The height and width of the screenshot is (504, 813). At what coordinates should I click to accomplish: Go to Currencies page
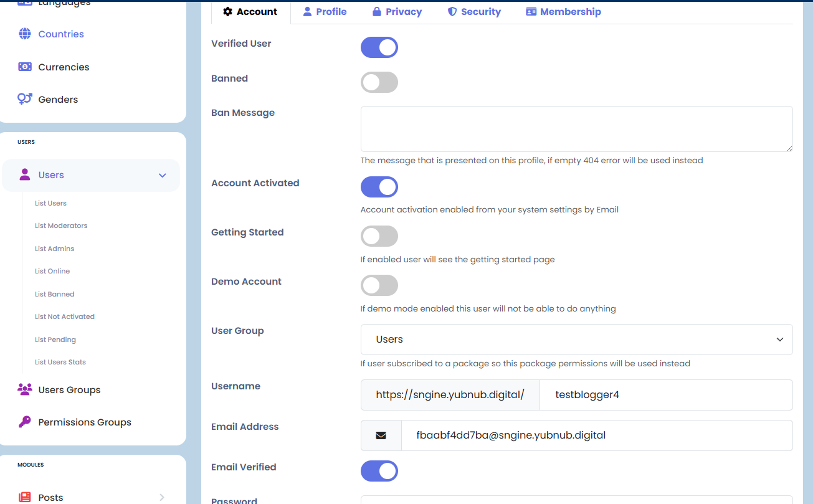coord(64,67)
